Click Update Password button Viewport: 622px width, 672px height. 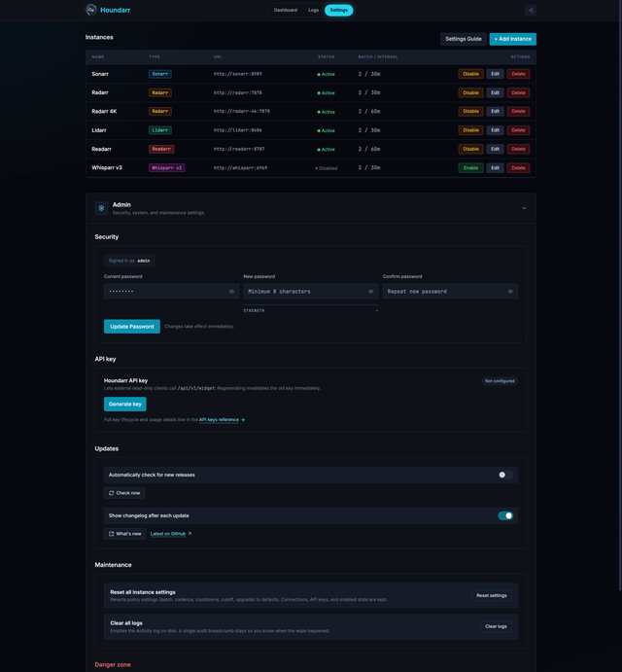[132, 327]
